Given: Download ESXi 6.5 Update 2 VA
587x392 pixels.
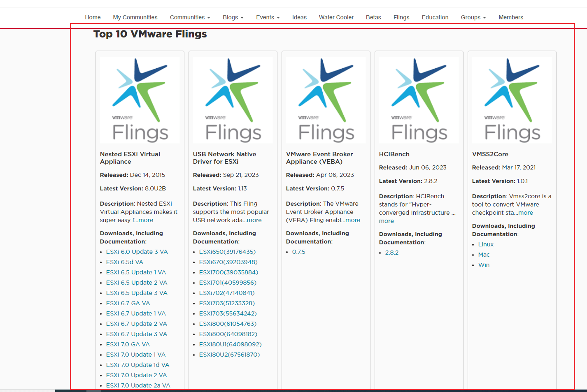Looking at the screenshot, I should tap(137, 283).
